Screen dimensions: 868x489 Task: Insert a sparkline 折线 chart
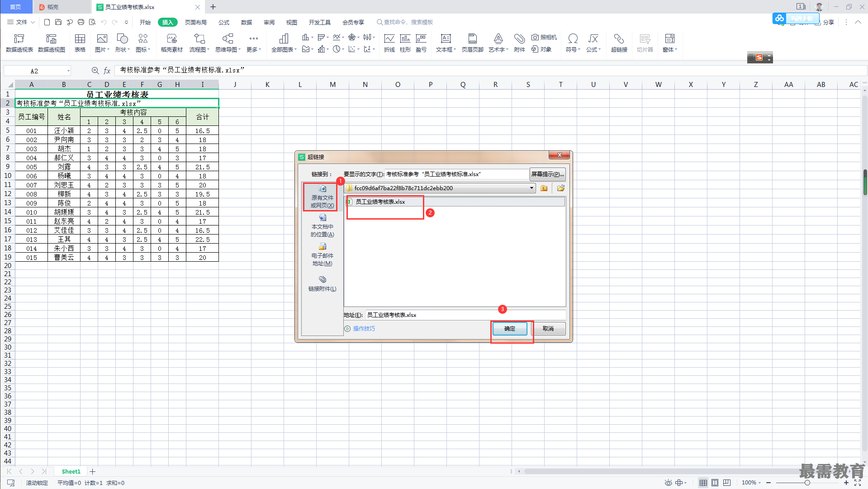click(389, 43)
